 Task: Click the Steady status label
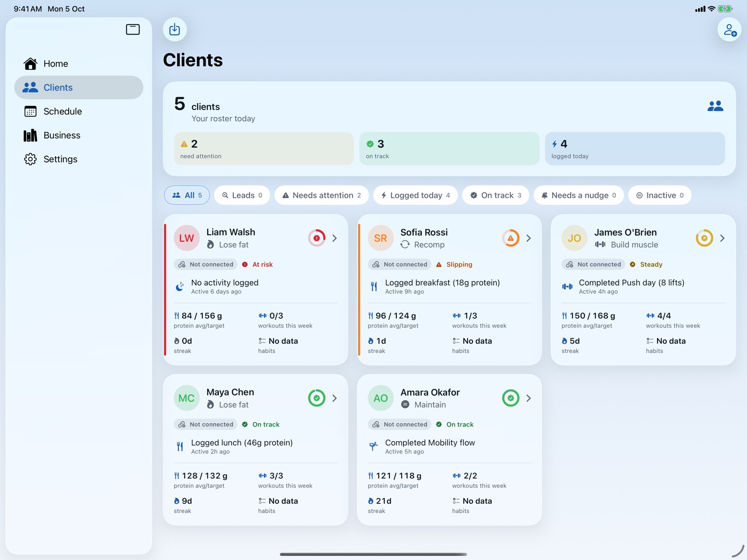pyautogui.click(x=646, y=264)
